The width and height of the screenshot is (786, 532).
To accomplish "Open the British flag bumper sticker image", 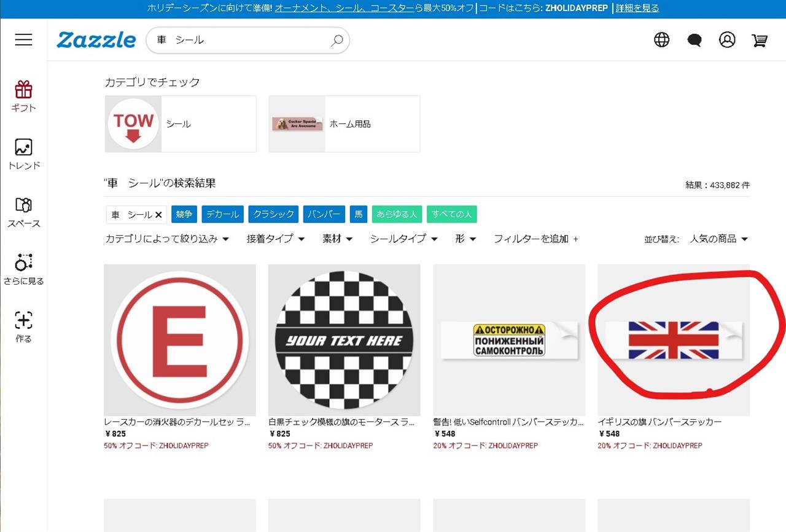I will 674,340.
